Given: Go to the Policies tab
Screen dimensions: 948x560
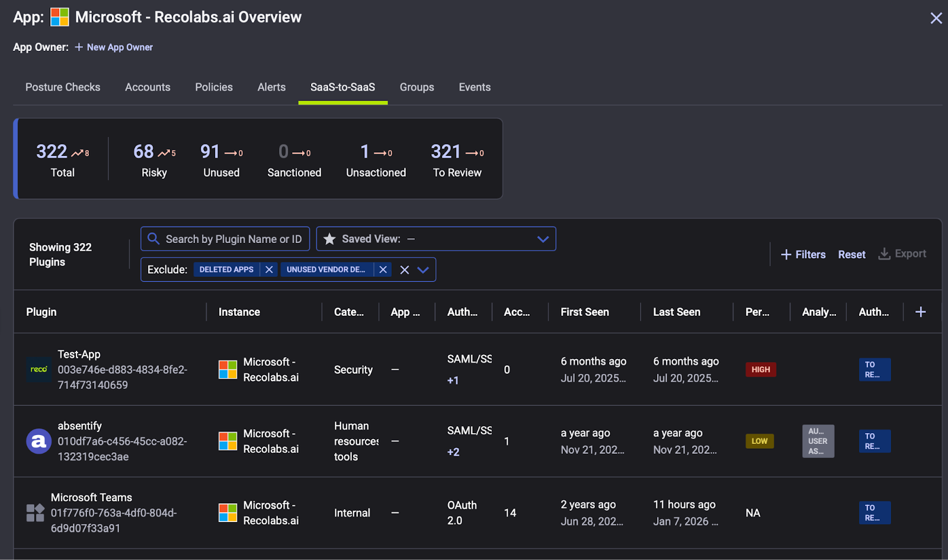Looking at the screenshot, I should coord(214,87).
